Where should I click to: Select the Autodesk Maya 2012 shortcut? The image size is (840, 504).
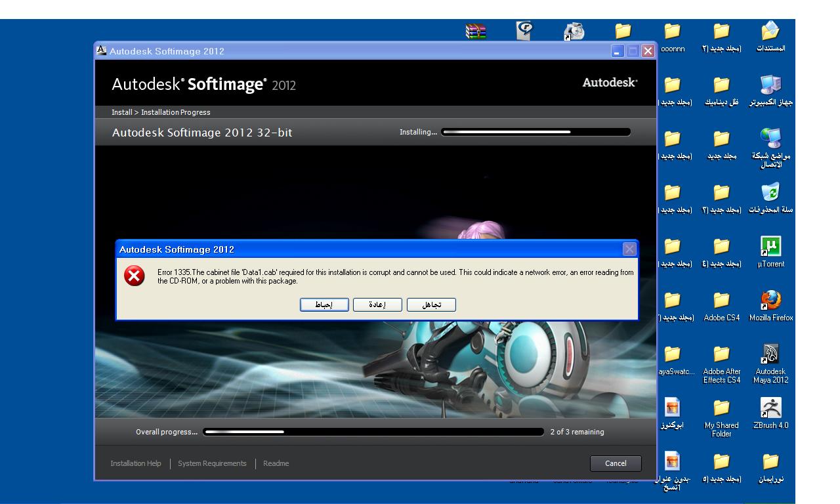click(770, 364)
